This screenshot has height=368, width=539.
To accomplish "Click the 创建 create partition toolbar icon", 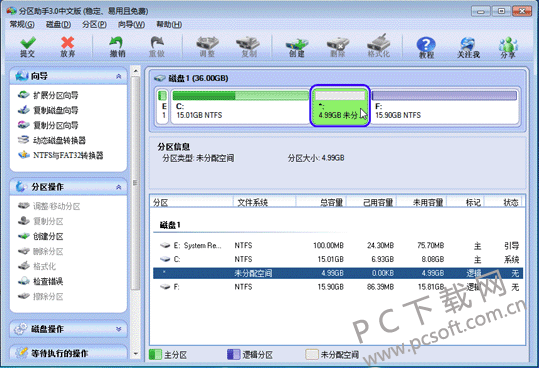I will pyautogui.click(x=296, y=46).
